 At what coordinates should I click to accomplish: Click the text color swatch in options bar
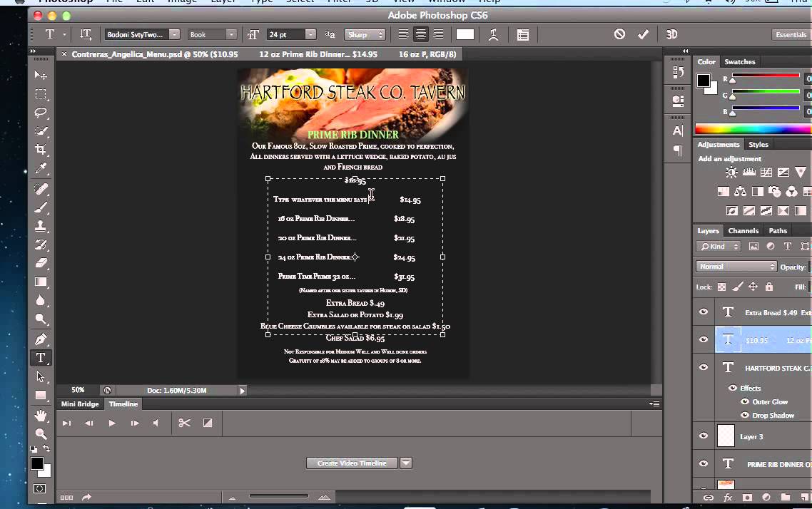click(x=465, y=34)
